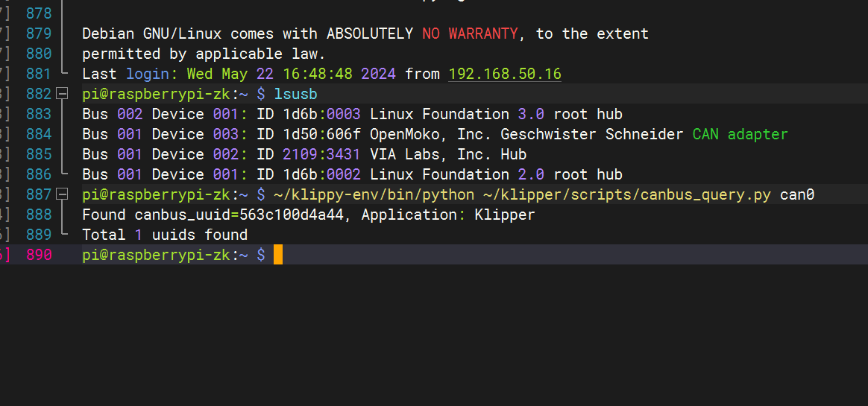This screenshot has height=406, width=868.
Task: Click line number 878 in the gutter
Action: point(39,13)
